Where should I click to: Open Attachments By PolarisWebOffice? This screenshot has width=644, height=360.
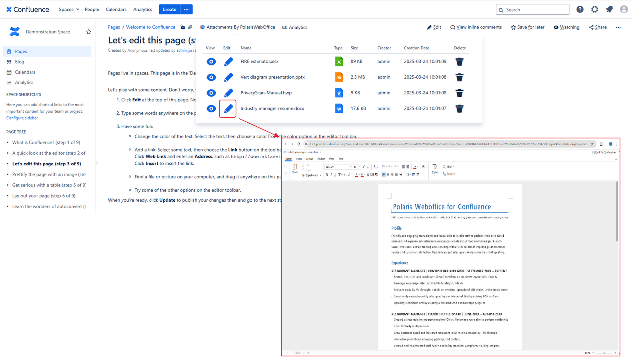pos(238,27)
